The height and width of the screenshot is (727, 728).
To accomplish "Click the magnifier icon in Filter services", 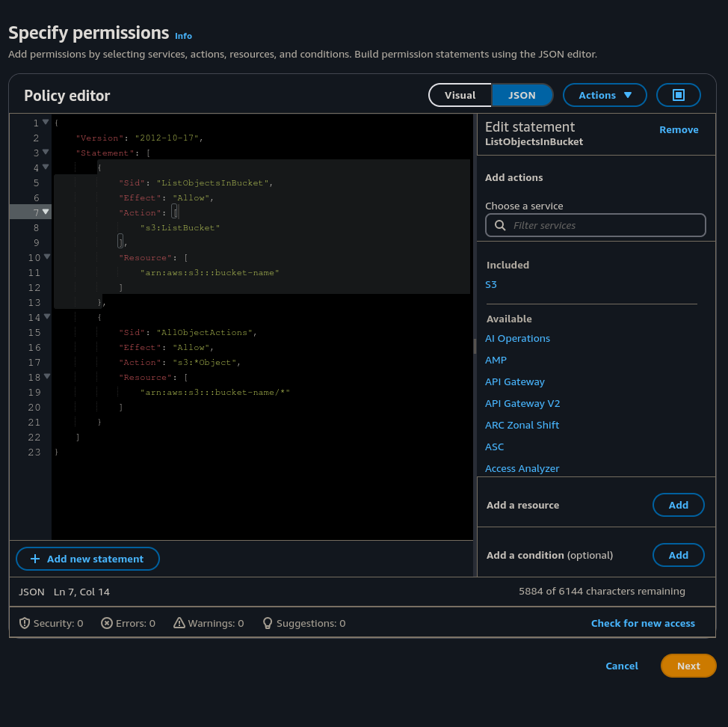I will (499, 225).
